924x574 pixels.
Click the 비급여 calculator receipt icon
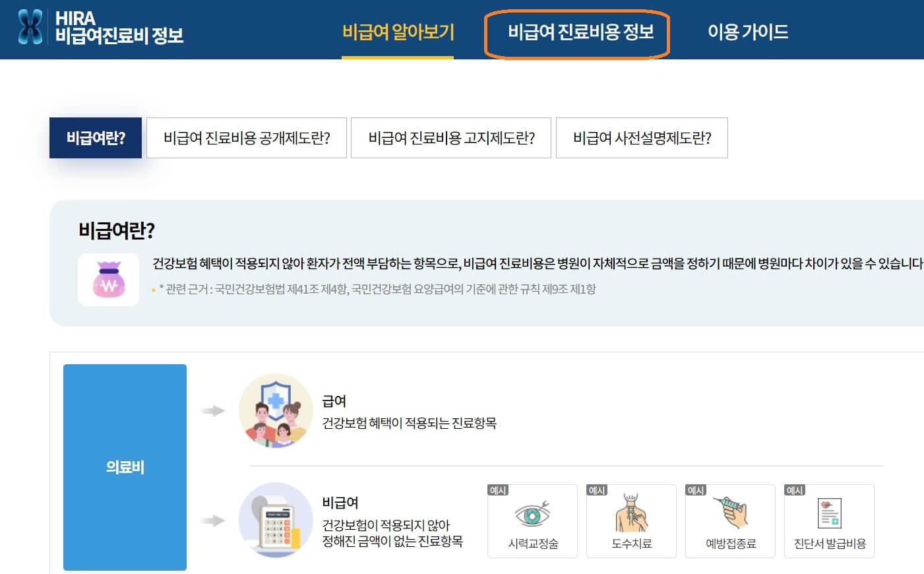pyautogui.click(x=276, y=521)
